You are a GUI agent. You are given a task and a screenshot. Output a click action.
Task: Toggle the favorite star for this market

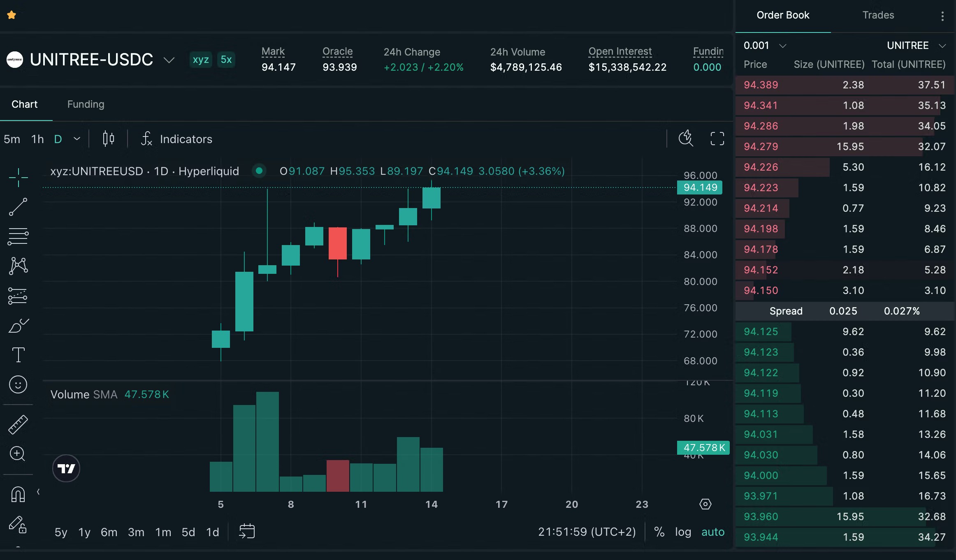click(x=12, y=15)
